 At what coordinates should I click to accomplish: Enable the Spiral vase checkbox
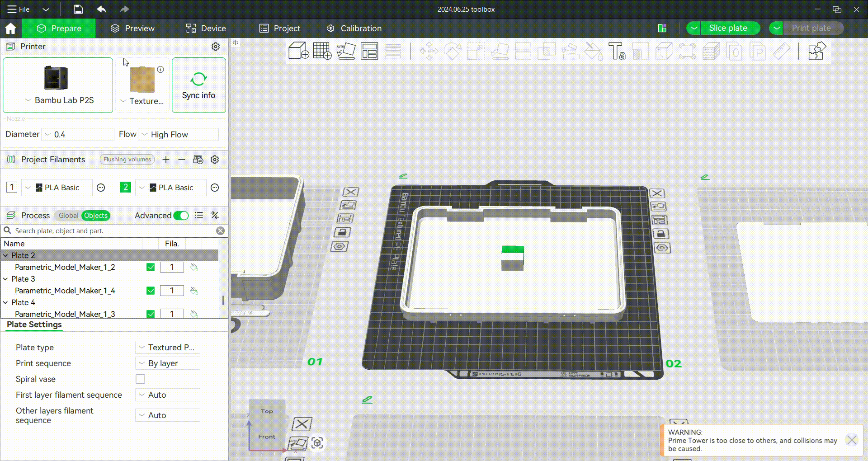tap(141, 379)
